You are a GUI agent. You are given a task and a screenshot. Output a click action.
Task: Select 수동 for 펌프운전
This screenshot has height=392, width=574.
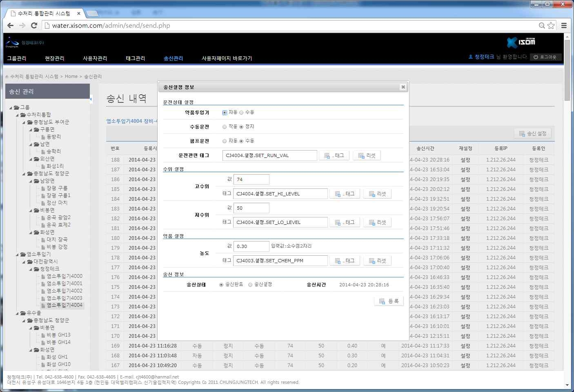(241, 141)
